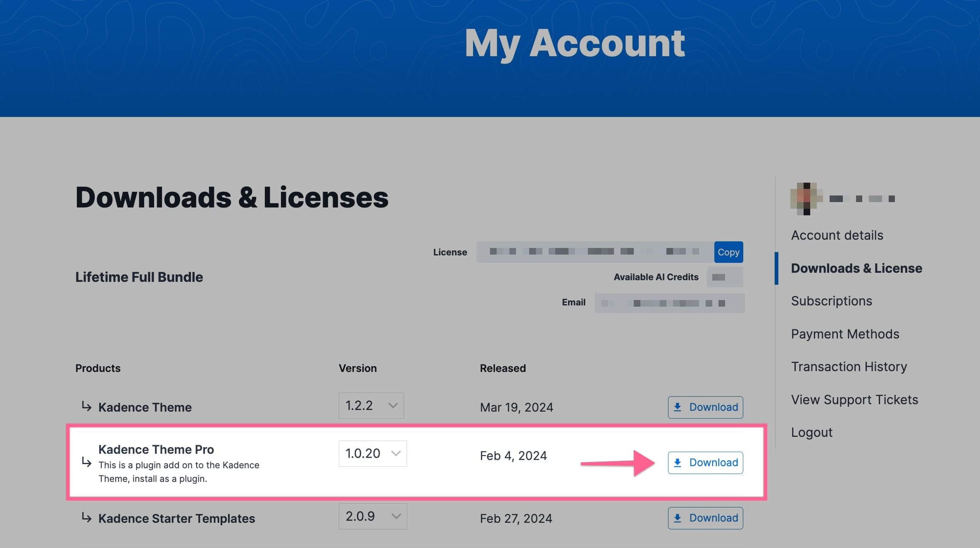Open Starter Templates version 2.0.9 dropdown
Viewport: 980px width, 548px height.
tap(372, 517)
